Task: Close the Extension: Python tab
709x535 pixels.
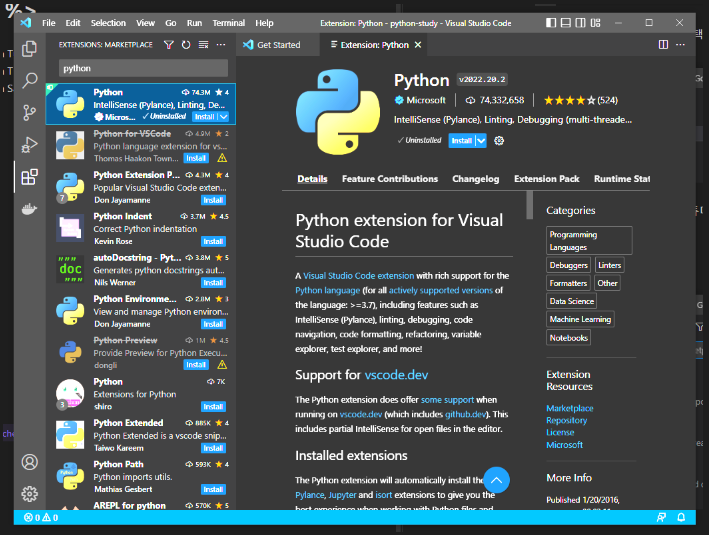Action: (418, 45)
